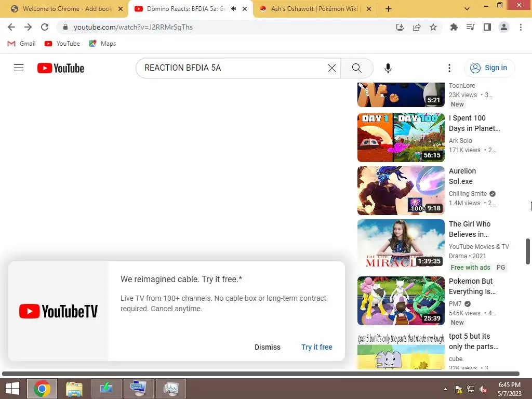Image resolution: width=532 pixels, height=399 pixels.
Task: Bookmark this tab with star icon
Action: pyautogui.click(x=433, y=27)
